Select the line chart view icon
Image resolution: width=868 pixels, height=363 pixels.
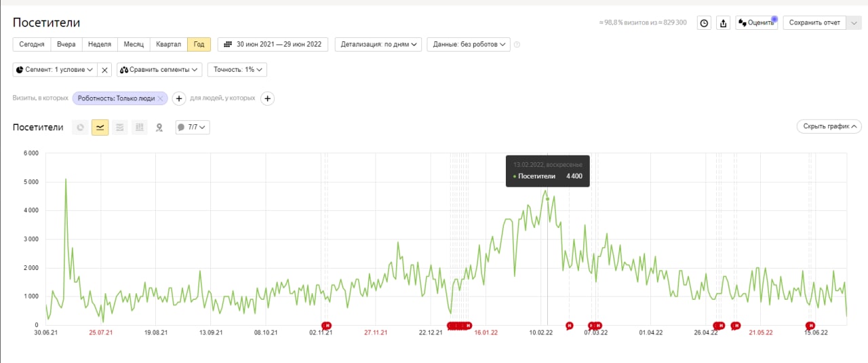coord(100,127)
